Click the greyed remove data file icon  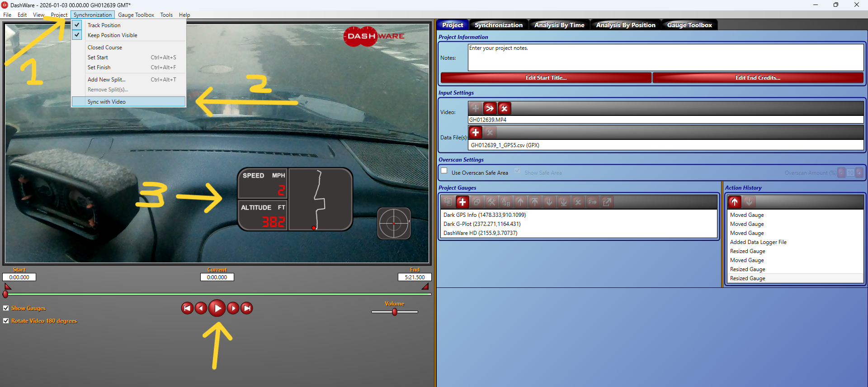(x=490, y=132)
